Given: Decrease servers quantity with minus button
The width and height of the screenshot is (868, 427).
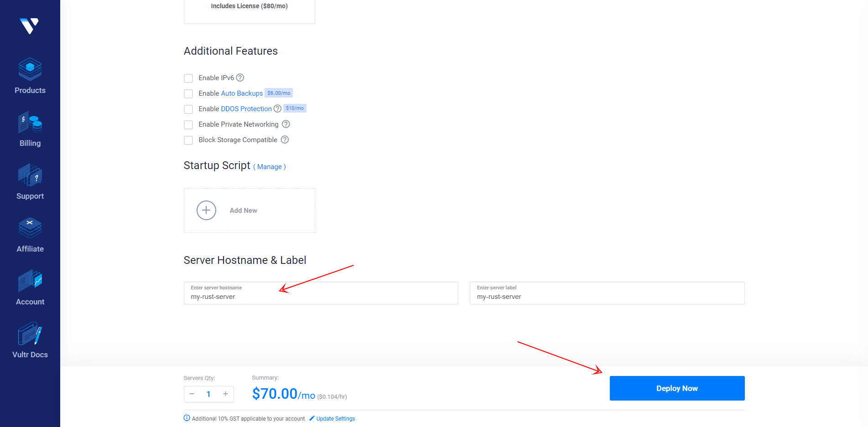Looking at the screenshot, I should 192,394.
